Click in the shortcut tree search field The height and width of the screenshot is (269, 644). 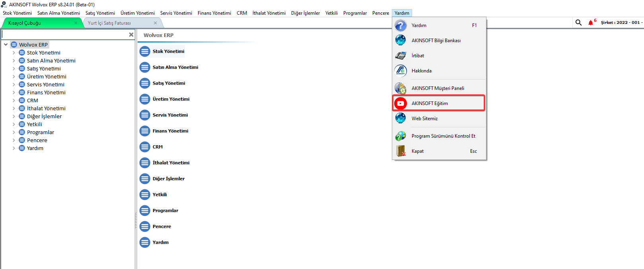coord(64,35)
